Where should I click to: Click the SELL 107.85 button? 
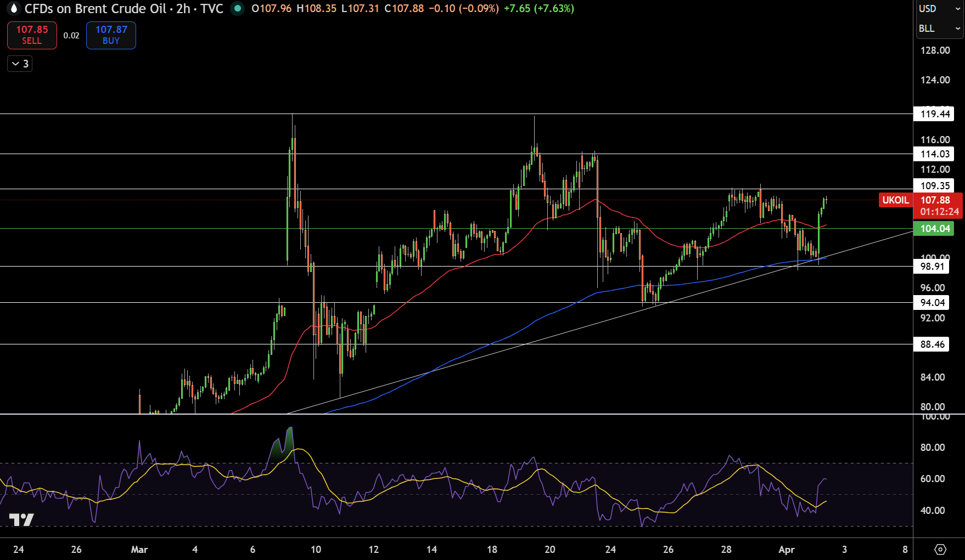coord(32,35)
